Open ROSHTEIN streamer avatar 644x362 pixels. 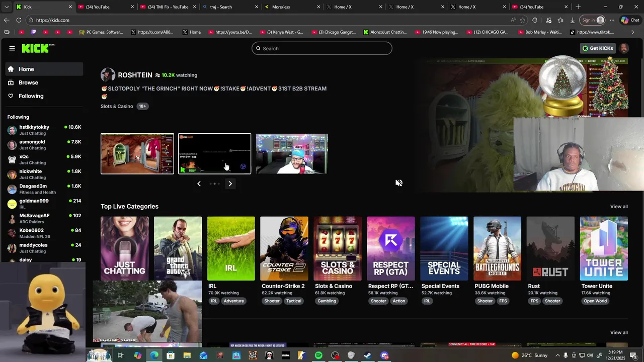pos(108,75)
